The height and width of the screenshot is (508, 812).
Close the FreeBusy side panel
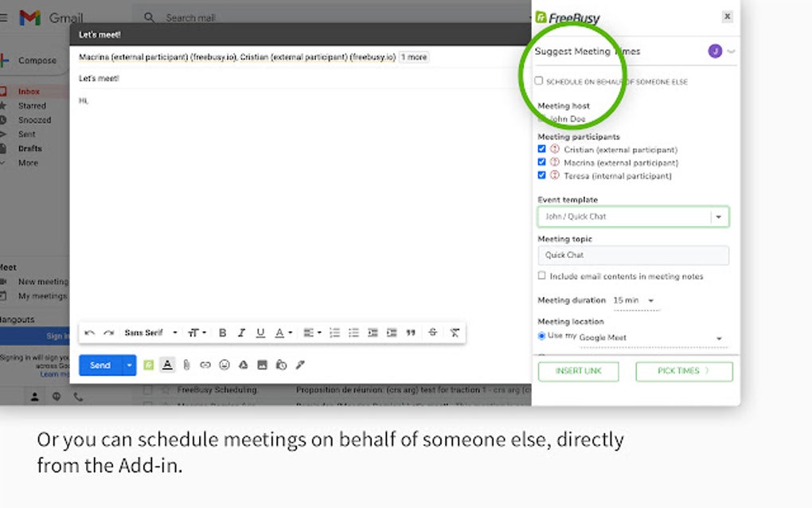click(x=727, y=17)
